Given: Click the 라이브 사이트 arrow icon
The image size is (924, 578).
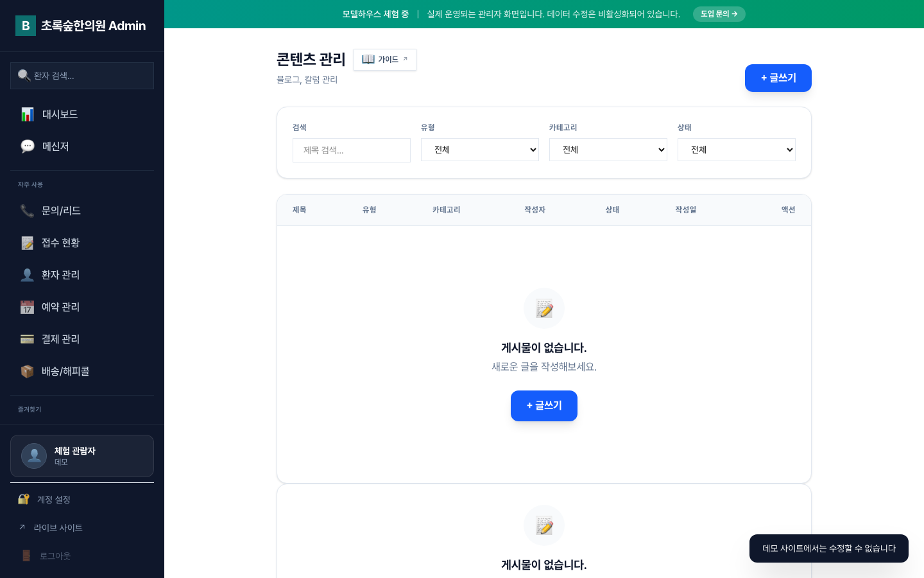Looking at the screenshot, I should coord(22,527).
